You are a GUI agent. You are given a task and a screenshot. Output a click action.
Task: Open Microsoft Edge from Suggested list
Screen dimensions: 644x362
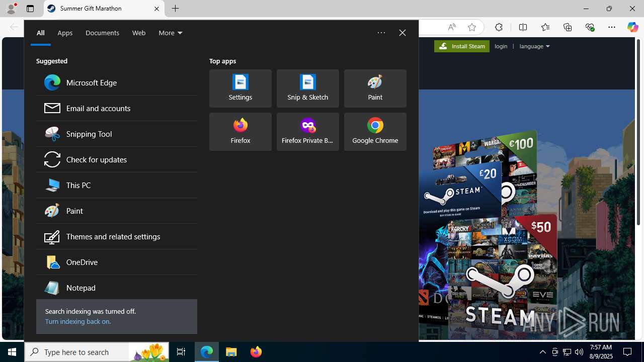pos(116,82)
